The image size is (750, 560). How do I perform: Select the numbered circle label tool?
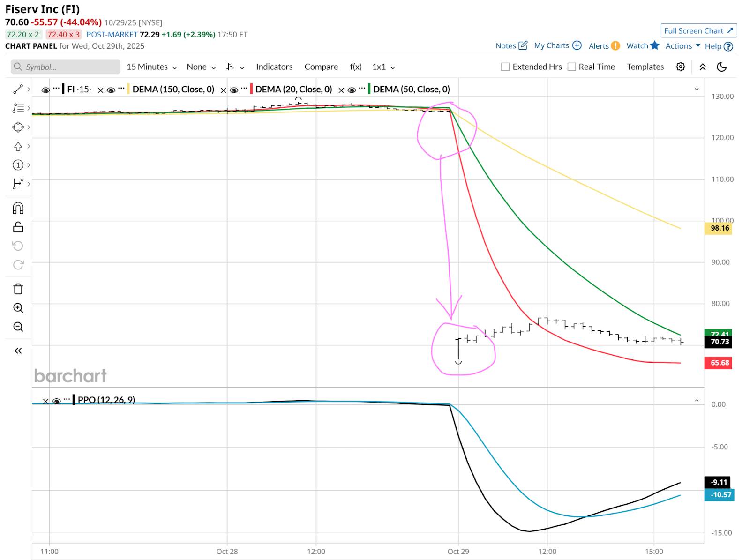(18, 165)
